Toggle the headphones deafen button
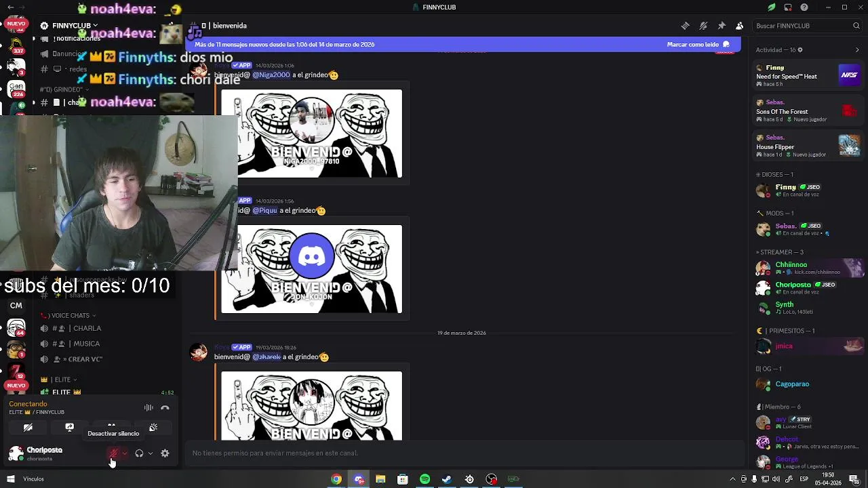868x488 pixels. pos(139,453)
